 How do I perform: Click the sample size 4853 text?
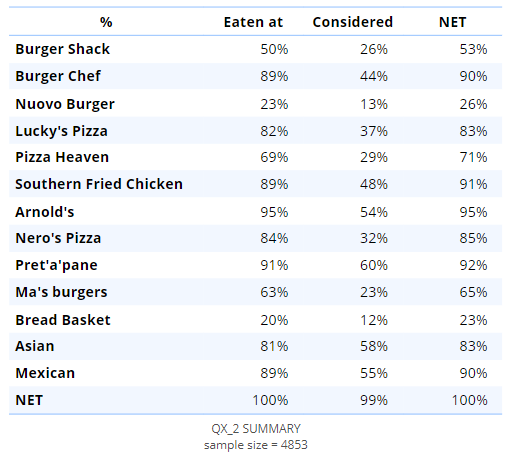[x=256, y=445]
